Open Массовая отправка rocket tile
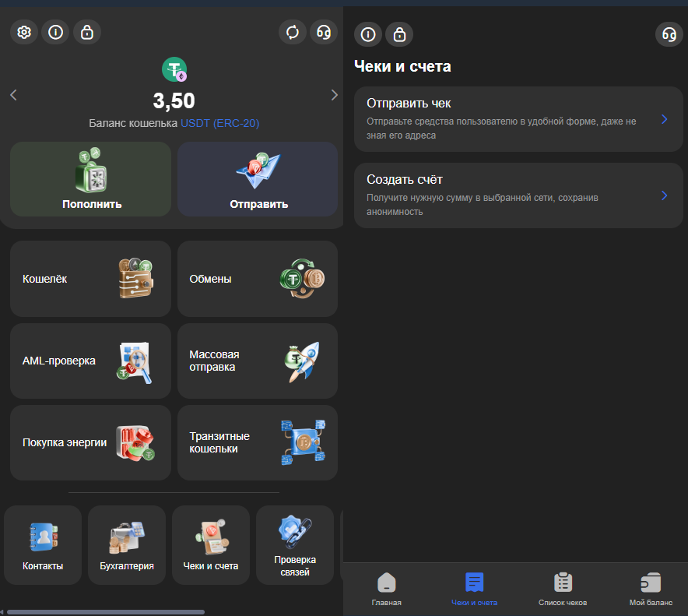Screen dimensions: 688x616 [258, 361]
